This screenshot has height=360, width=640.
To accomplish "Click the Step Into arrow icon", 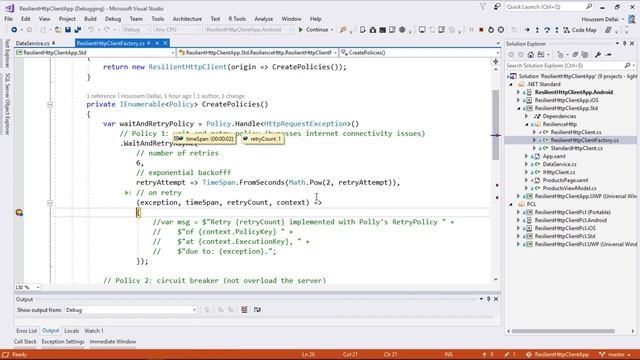I will tap(537, 30).
